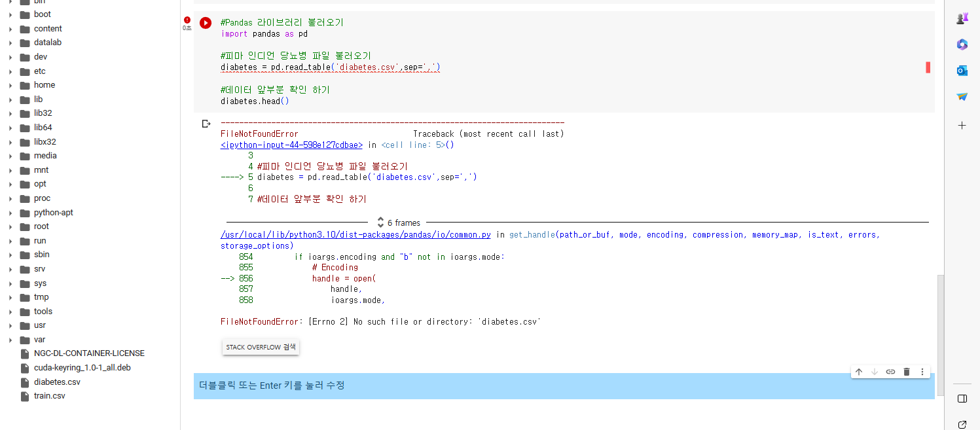Open the train.csv file
This screenshot has height=430, width=980.
coord(50,396)
